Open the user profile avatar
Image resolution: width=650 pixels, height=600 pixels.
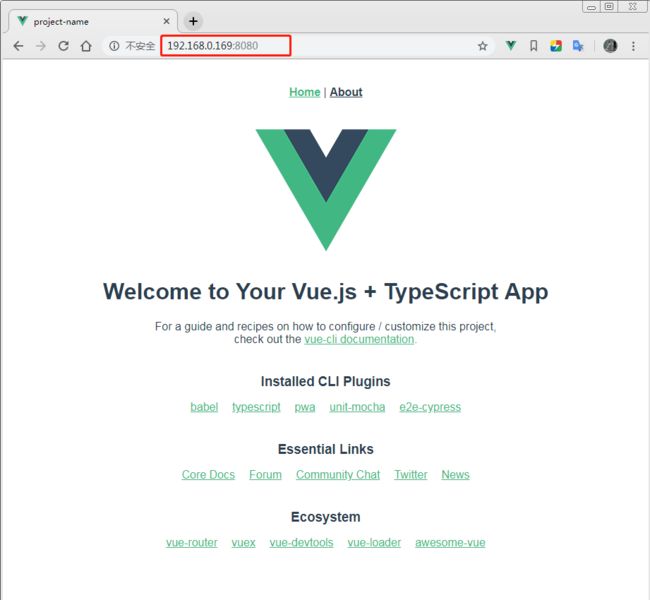(610, 46)
